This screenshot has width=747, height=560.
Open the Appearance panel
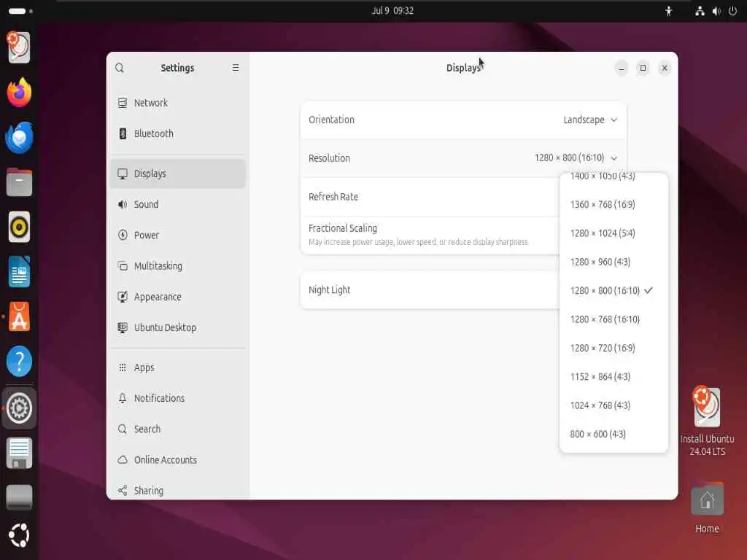tap(177, 297)
